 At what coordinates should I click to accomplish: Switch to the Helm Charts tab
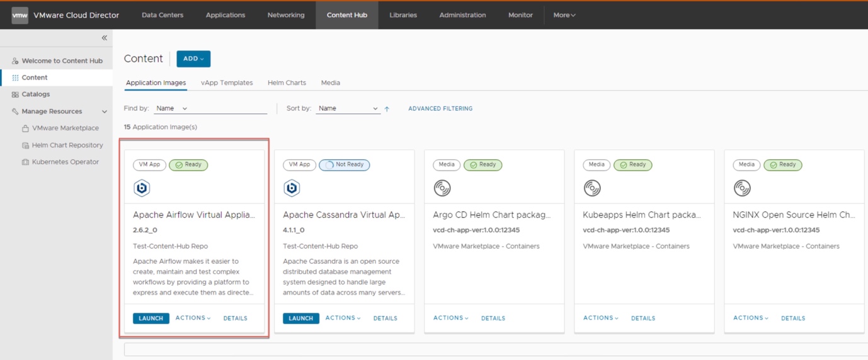click(287, 82)
